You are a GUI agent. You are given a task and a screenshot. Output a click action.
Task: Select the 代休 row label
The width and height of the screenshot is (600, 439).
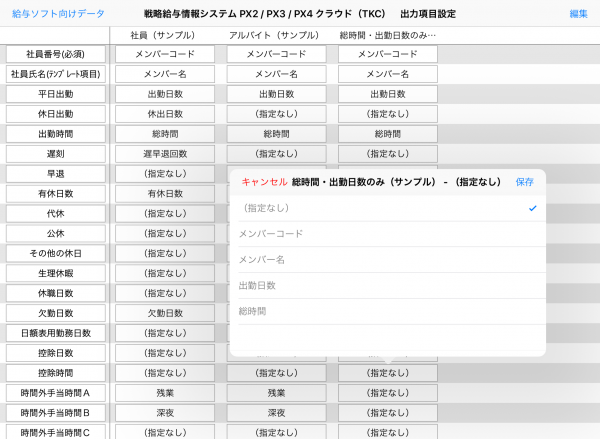pos(55,214)
